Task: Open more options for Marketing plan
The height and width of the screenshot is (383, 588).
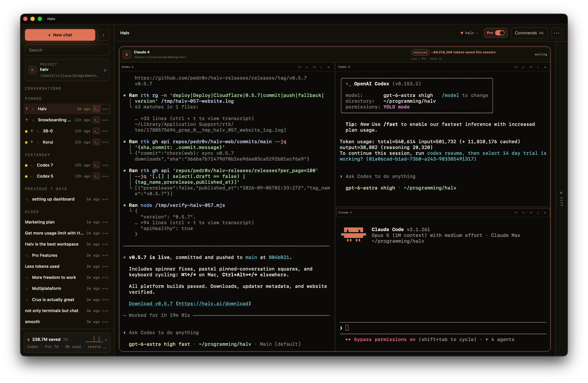Action: point(105,222)
